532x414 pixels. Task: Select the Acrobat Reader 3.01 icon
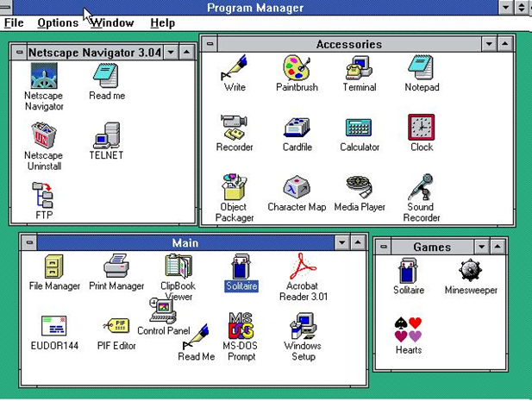(302, 267)
